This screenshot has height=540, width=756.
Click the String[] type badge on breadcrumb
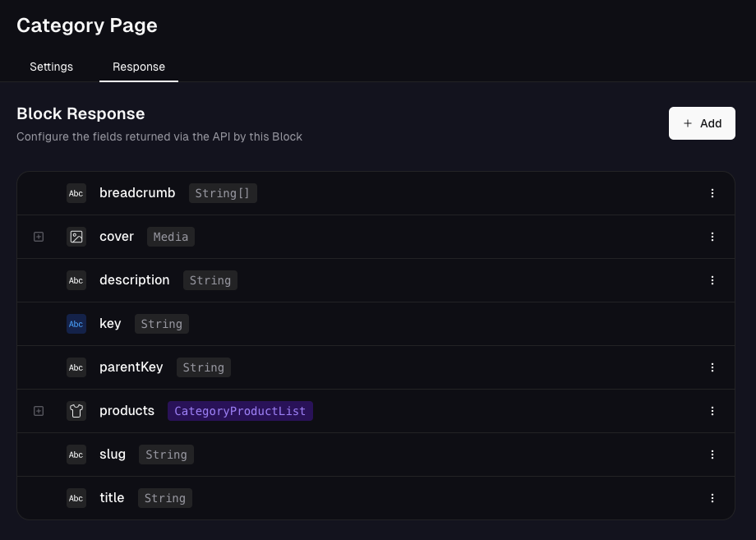tap(222, 193)
